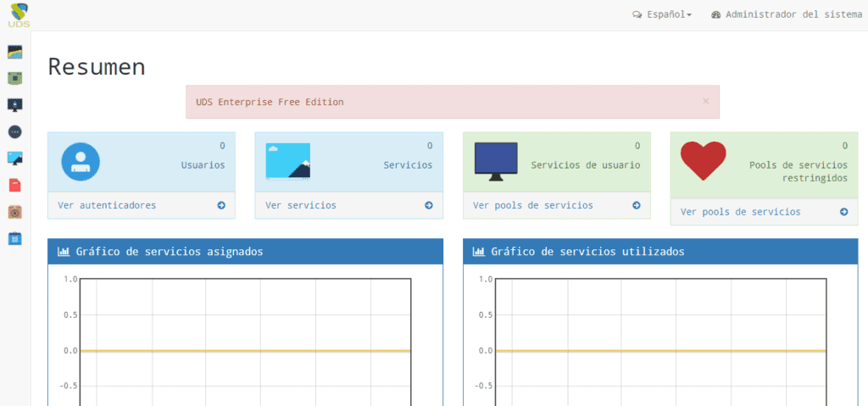
Task: Click the Gráfico de servicios utilizados panel title
Action: coord(588,252)
